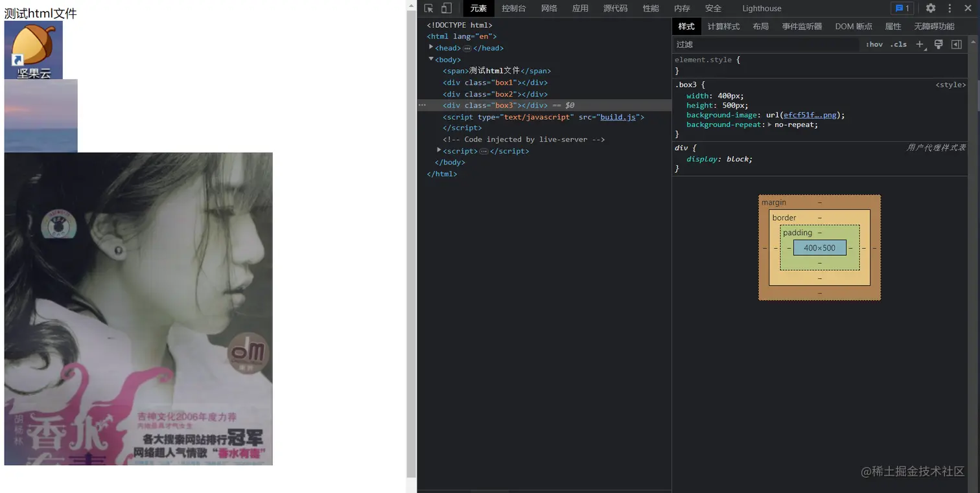Select the 计算样式 sub-tab

(x=723, y=27)
